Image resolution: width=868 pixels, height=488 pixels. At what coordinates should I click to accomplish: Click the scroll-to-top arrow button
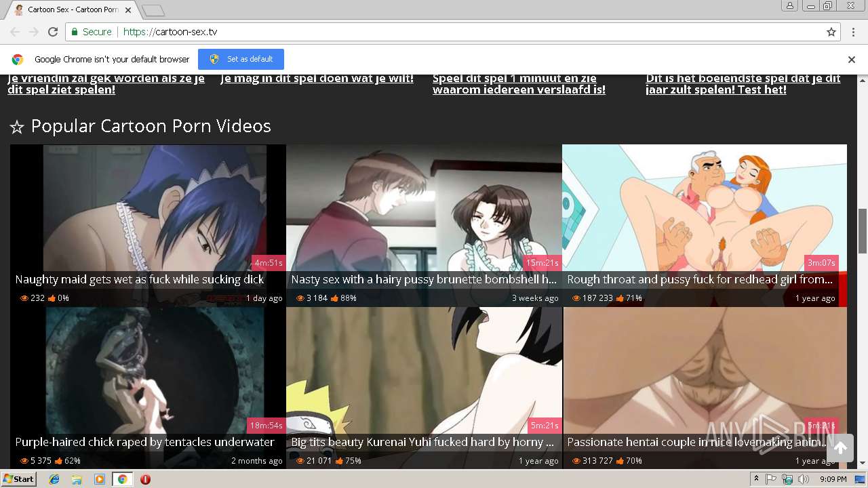click(840, 448)
